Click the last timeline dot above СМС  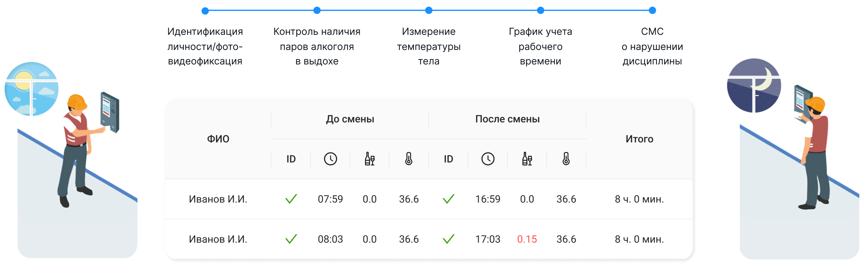pyautogui.click(x=652, y=11)
